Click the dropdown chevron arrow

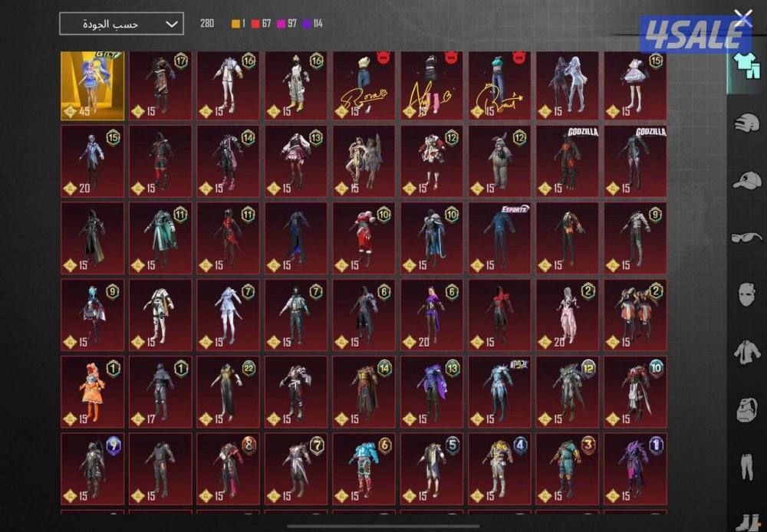point(171,24)
